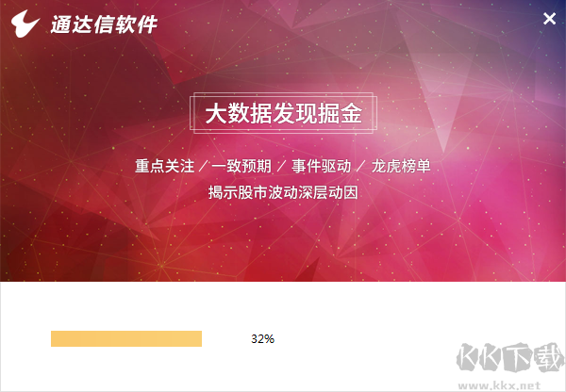
Task: Click the 软件 text in the title
Action: tap(135, 22)
